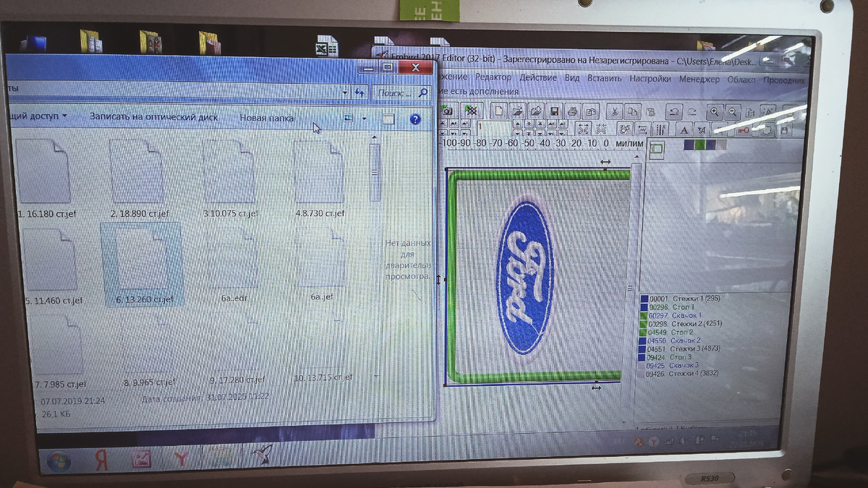Click the Merge file folder-plus icon in Embird
The height and width of the screenshot is (488, 868).
(535, 111)
